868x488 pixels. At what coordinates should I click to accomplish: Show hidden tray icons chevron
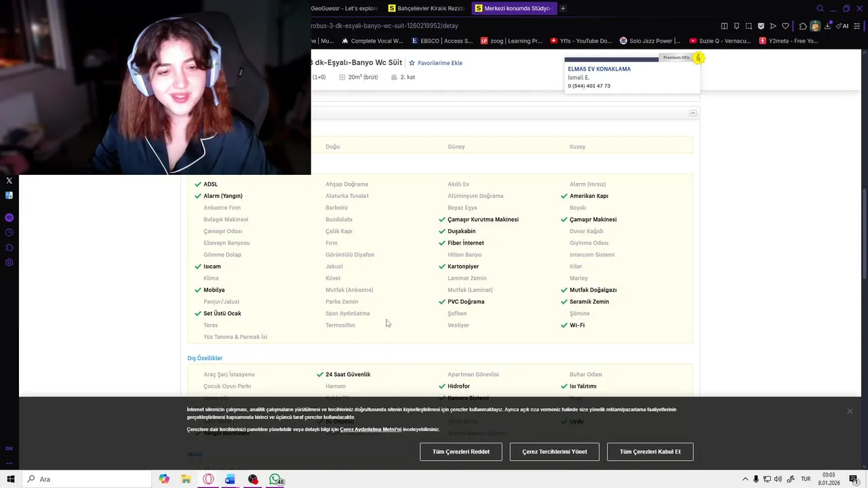pyautogui.click(x=745, y=479)
